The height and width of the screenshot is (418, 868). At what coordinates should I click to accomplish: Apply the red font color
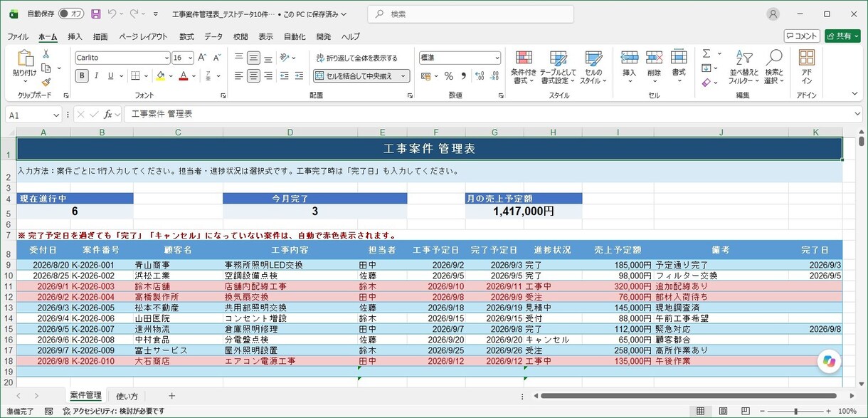click(184, 75)
